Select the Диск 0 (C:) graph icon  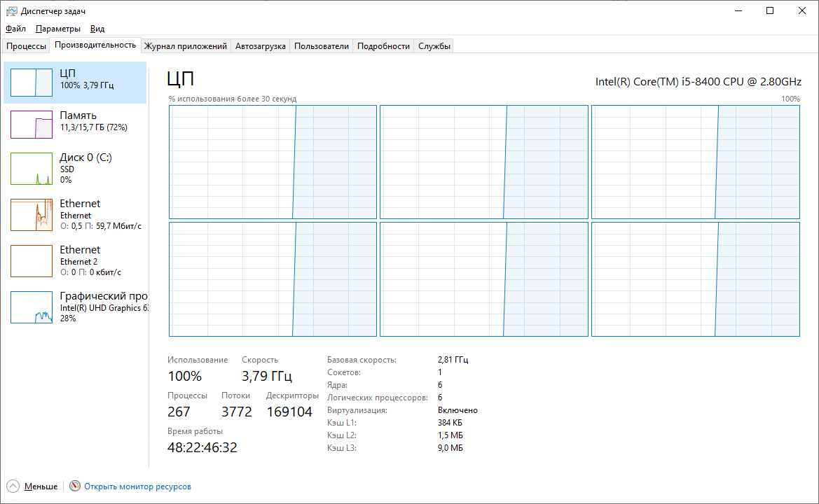pos(32,169)
